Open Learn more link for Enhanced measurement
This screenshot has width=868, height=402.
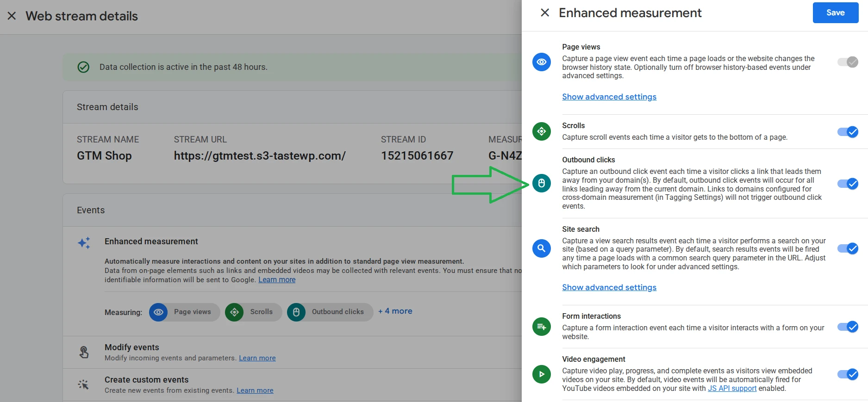pos(277,280)
